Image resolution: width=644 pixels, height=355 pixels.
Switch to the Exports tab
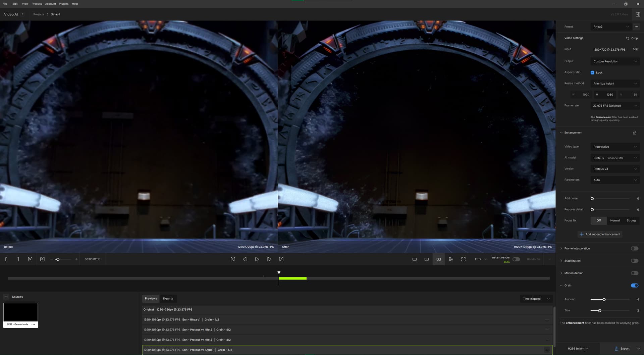168,299
